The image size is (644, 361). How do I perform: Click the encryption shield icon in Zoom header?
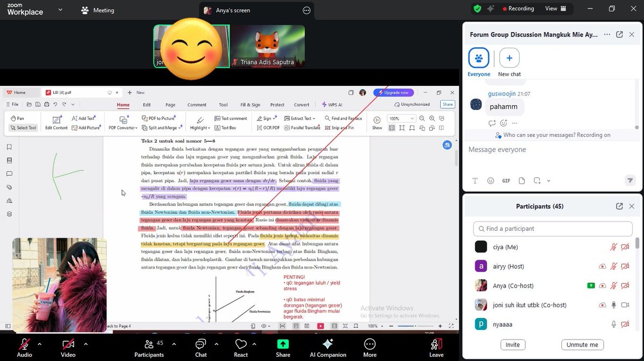click(x=477, y=9)
